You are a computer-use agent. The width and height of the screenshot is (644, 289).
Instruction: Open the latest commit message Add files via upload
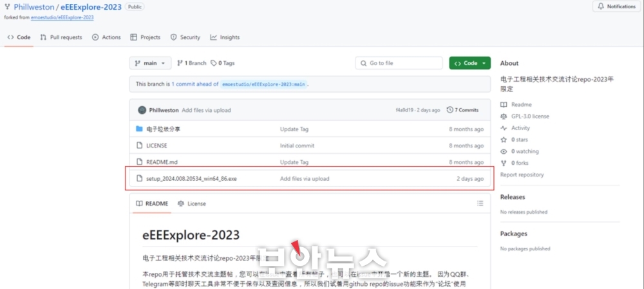206,110
